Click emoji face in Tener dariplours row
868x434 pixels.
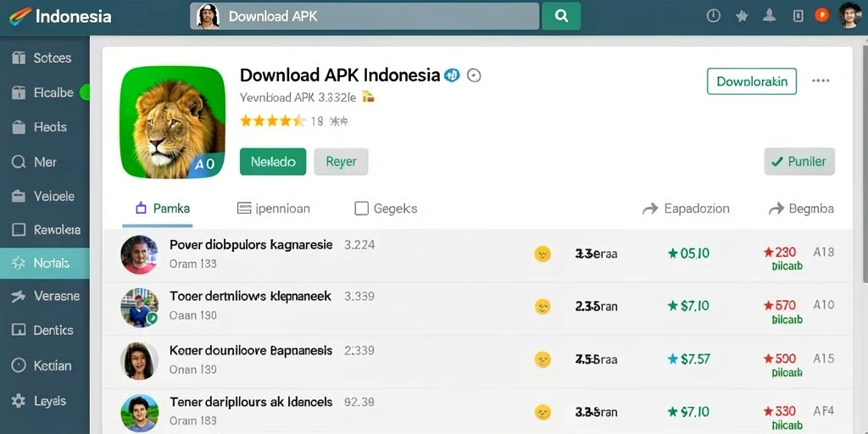click(542, 412)
